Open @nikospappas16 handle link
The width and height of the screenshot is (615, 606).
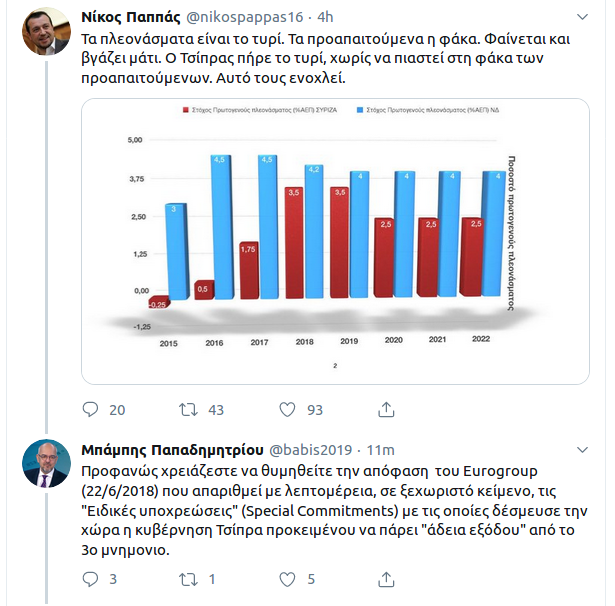click(x=244, y=17)
